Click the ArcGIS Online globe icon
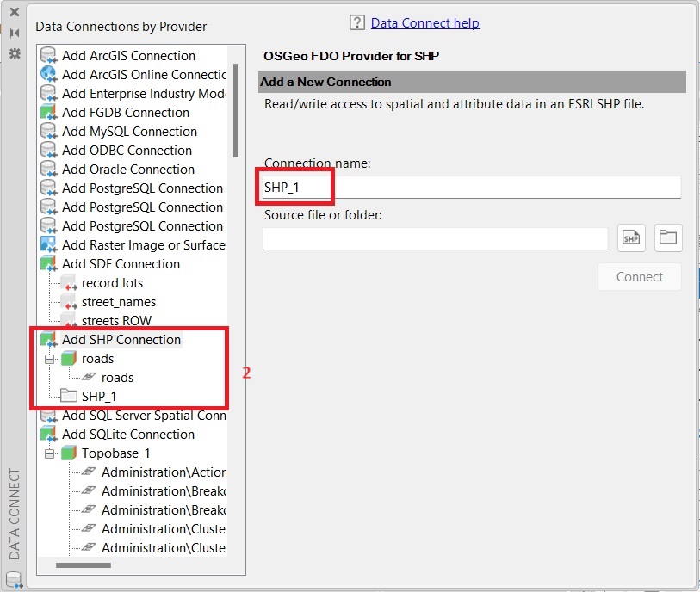 click(x=49, y=75)
